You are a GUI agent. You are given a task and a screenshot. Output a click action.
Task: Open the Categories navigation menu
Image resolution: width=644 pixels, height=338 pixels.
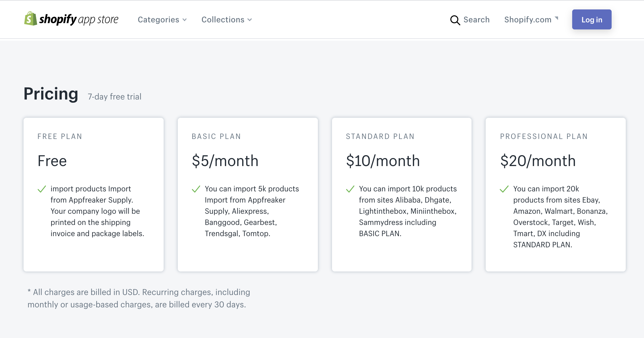pyautogui.click(x=158, y=20)
